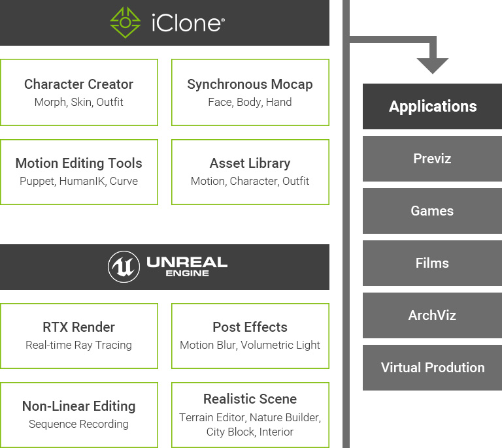This screenshot has height=448, width=502.
Task: Choose the Games application item
Action: 432,211
